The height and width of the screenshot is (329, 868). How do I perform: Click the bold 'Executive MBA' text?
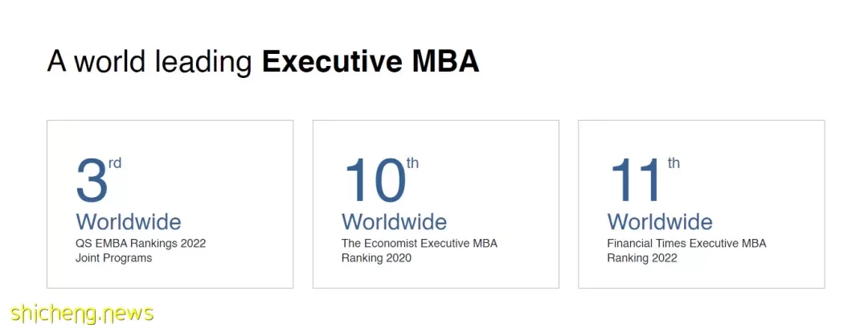pyautogui.click(x=371, y=61)
